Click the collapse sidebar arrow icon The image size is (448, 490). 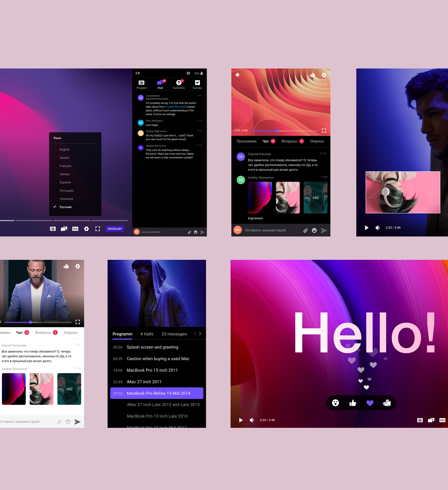[138, 73]
